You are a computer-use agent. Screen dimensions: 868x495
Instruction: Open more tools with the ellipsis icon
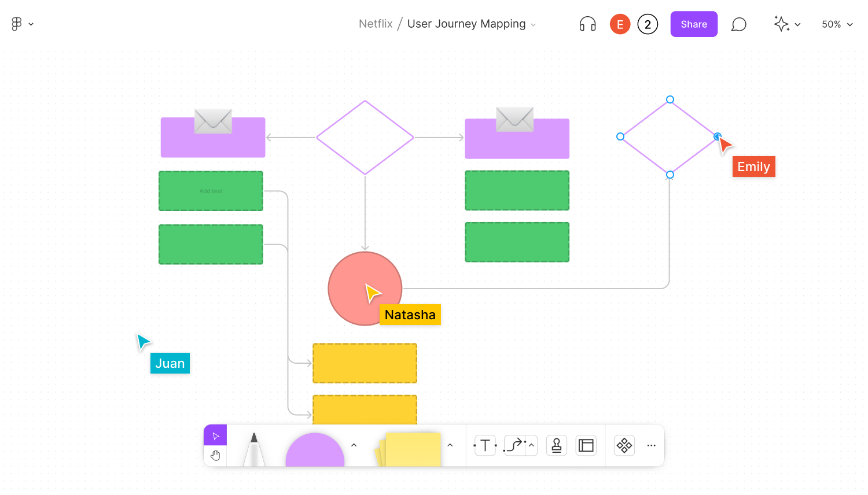[651, 445]
